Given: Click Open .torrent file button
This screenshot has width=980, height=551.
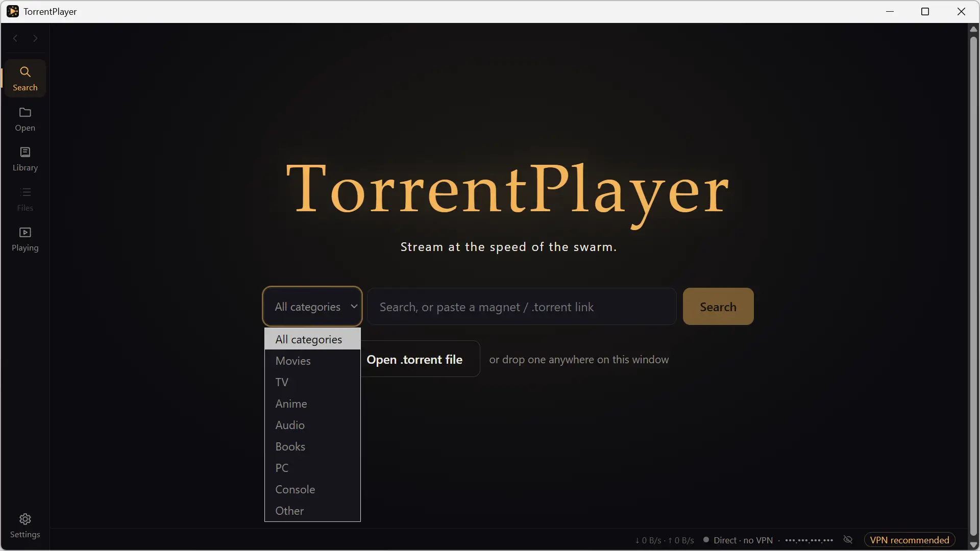Looking at the screenshot, I should (x=420, y=359).
